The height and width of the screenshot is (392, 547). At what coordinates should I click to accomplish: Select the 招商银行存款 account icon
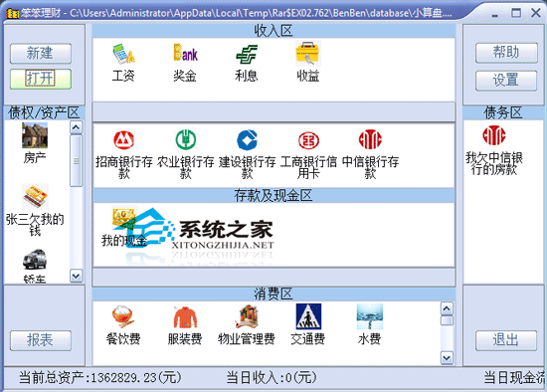point(124,140)
